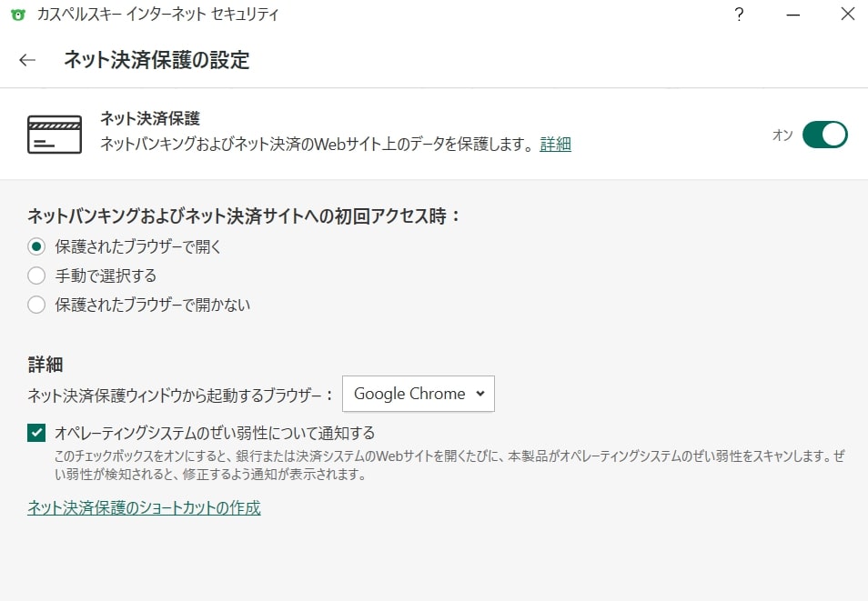Screen dimensions: 868x601
Task: Open help with the question mark icon
Action: click(x=739, y=15)
